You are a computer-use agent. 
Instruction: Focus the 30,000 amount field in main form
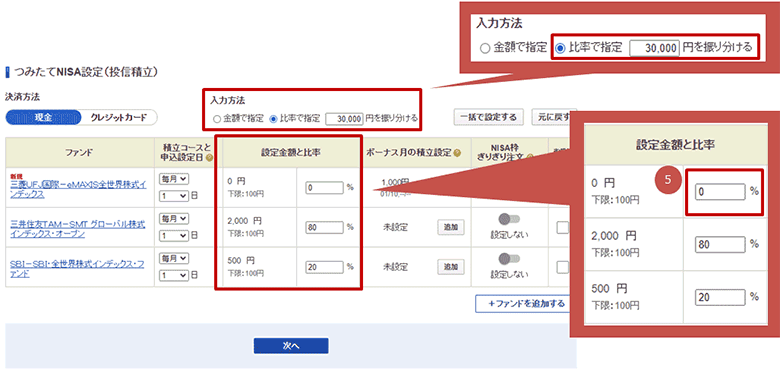click(x=344, y=119)
